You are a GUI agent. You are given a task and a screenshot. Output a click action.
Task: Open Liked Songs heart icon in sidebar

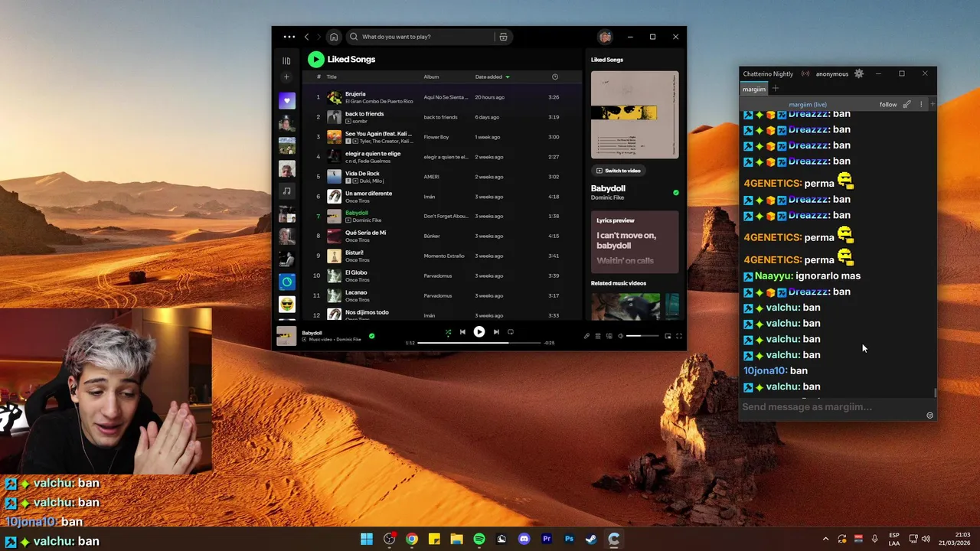click(x=286, y=101)
